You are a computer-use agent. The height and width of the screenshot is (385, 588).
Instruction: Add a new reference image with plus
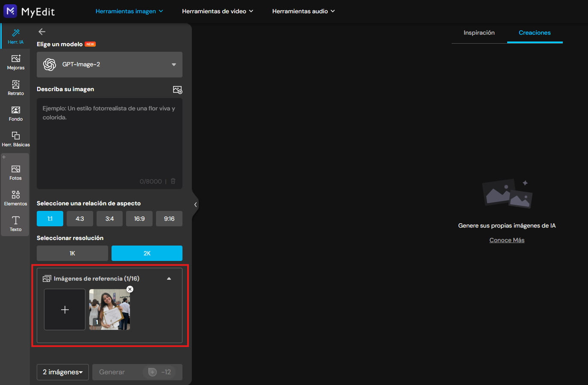click(x=65, y=310)
